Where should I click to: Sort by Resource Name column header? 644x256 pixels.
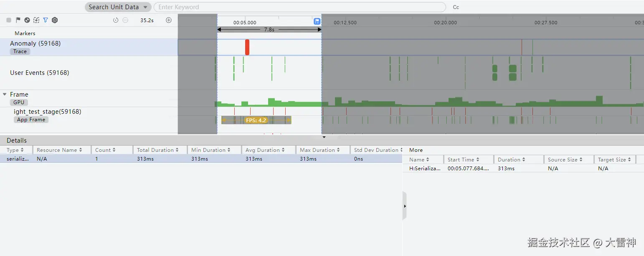59,150
